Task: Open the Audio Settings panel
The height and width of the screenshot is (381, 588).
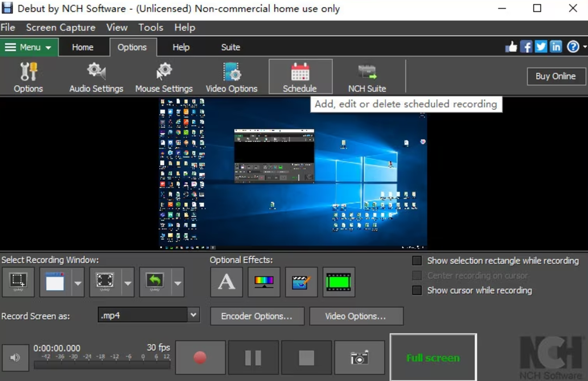Action: 95,76
